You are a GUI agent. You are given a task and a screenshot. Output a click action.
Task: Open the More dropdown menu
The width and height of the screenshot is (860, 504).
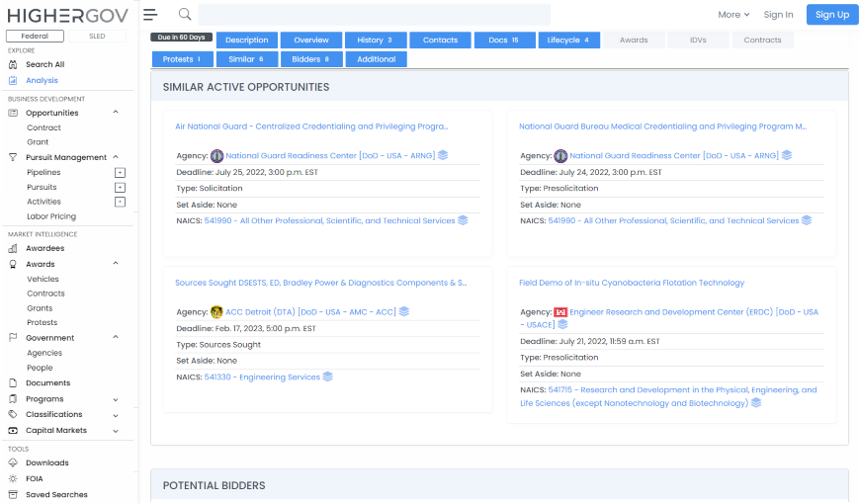pyautogui.click(x=733, y=15)
